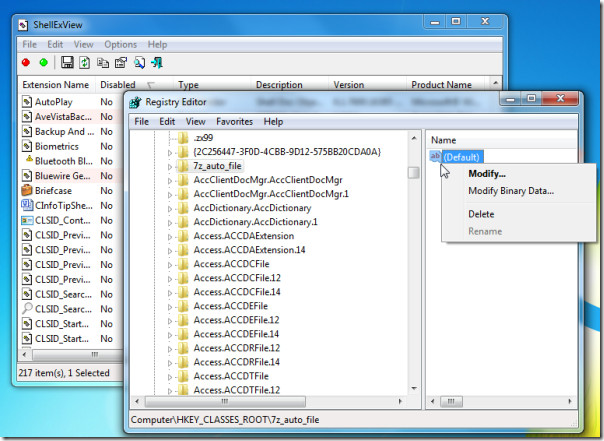Sort by Product Name column header
Screen dimensions: 604x441
click(448, 84)
